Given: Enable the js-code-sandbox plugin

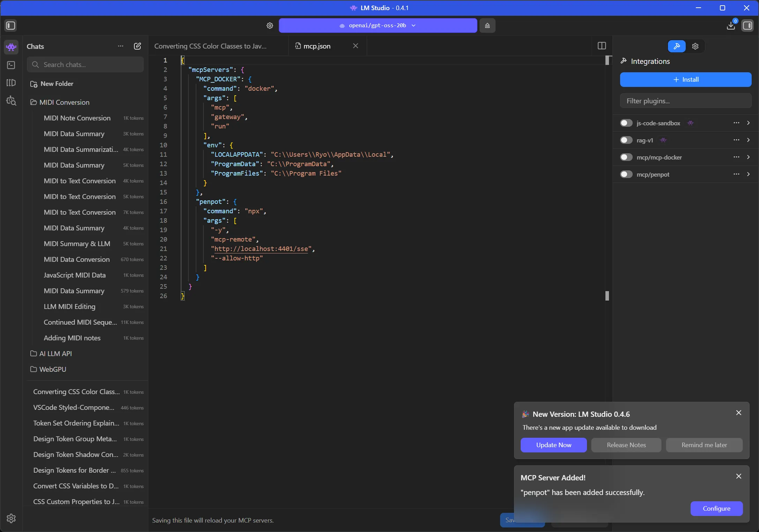Looking at the screenshot, I should (x=626, y=123).
